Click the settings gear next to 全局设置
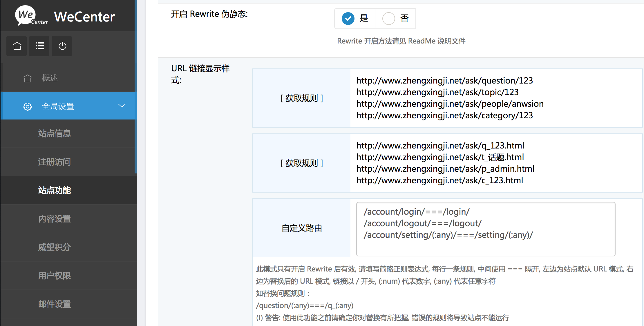 coord(26,106)
